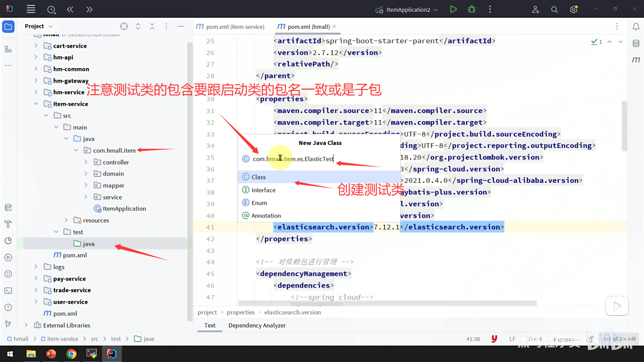Viewport: 644px width, 362px height.
Task: Expand the controller package
Action: coord(86,162)
